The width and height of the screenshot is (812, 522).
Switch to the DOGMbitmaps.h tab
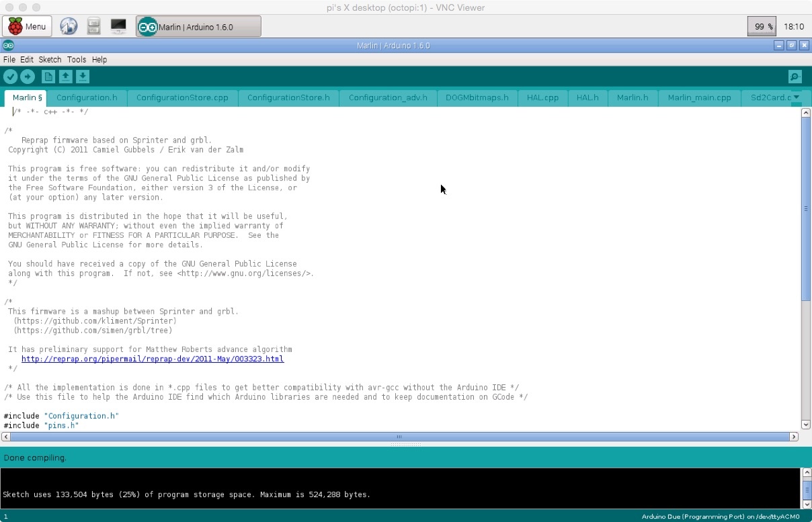[x=477, y=97]
